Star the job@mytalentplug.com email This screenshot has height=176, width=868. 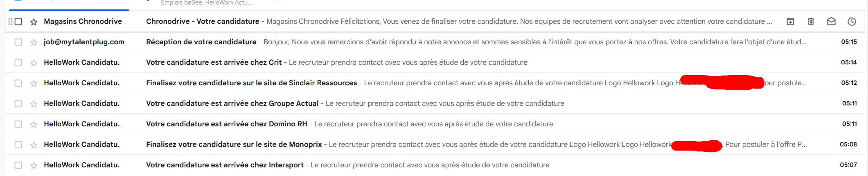tap(34, 42)
